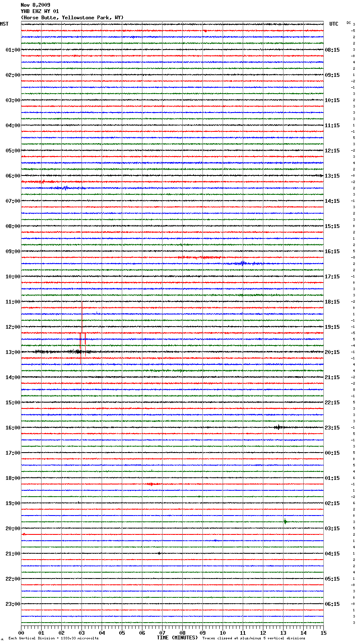Select the 12:00 MST row label
This screenshot has width=357, height=644.
(13, 327)
